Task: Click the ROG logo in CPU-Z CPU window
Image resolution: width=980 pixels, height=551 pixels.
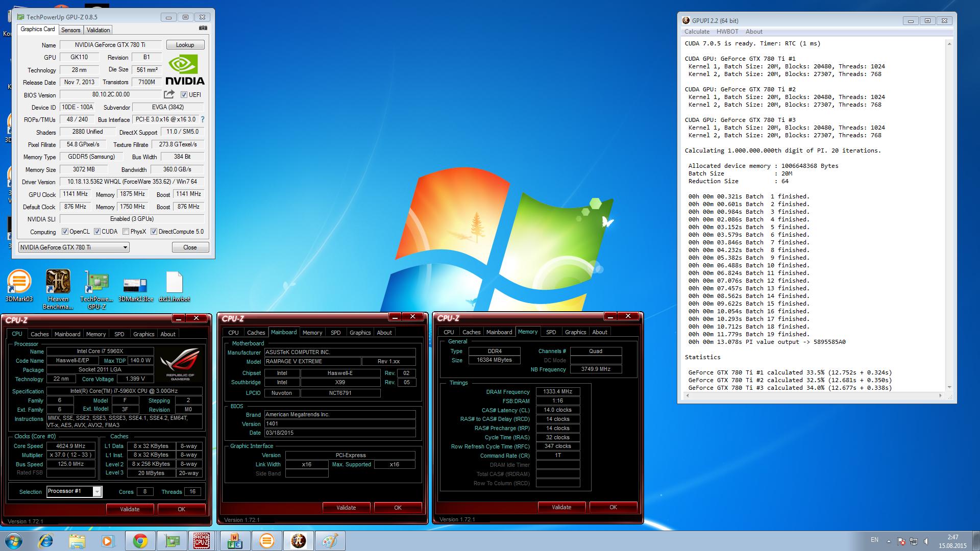Action: pyautogui.click(x=180, y=364)
